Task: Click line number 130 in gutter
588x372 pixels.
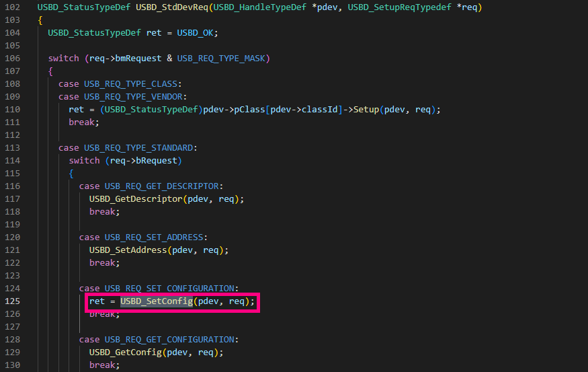Action: point(12,365)
